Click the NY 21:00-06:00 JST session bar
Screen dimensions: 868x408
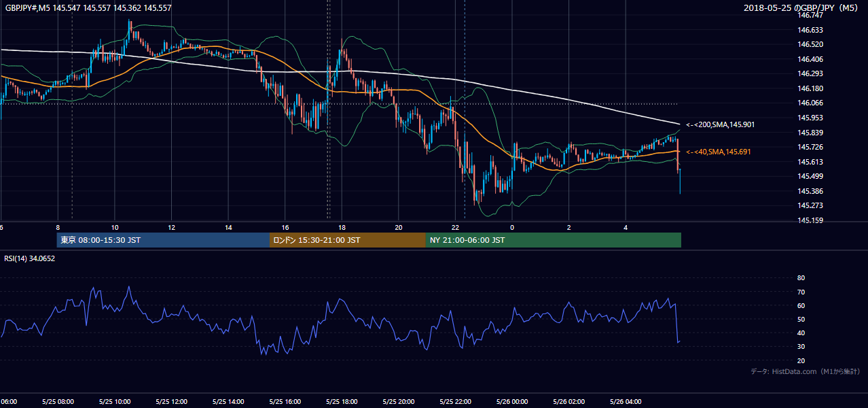(554, 240)
